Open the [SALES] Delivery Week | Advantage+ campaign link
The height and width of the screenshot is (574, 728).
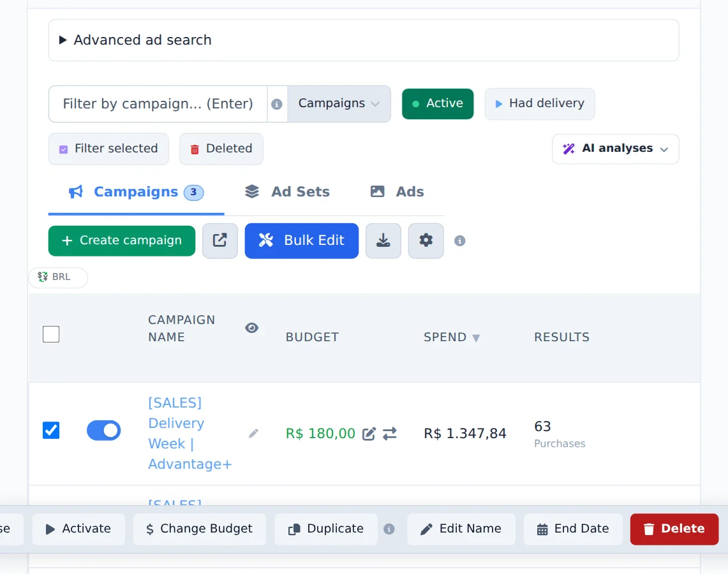pos(189,434)
